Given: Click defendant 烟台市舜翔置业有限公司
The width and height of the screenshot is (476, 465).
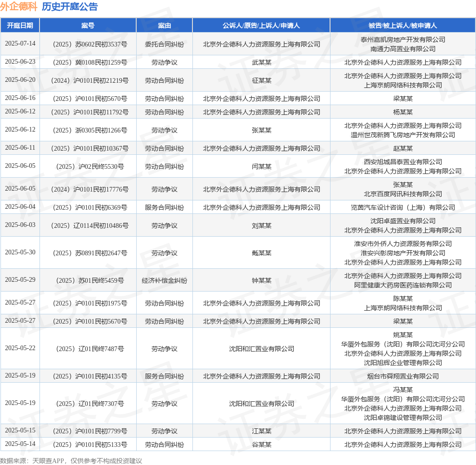Looking at the screenshot, I should coord(403,376).
